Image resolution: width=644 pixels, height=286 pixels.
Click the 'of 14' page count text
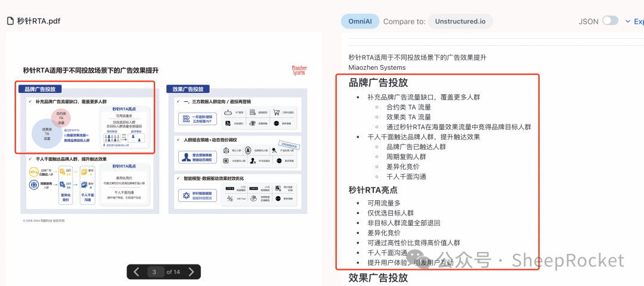point(174,272)
